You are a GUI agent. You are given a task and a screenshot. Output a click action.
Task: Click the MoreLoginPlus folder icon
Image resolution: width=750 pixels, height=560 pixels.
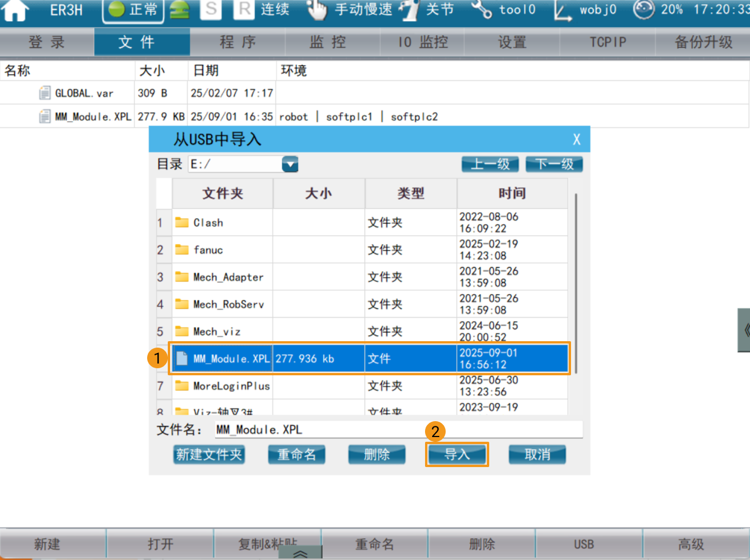[182, 386]
